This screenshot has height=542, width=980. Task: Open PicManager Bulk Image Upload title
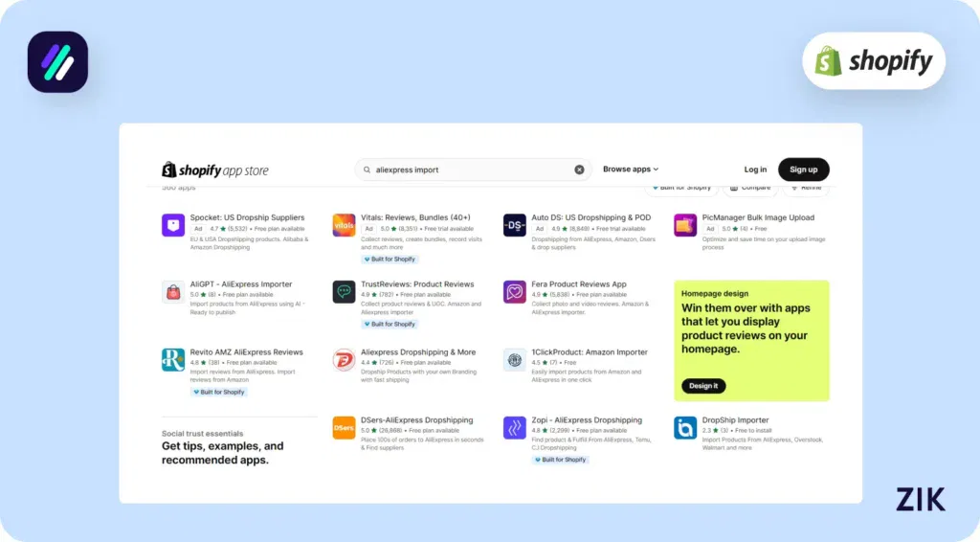click(x=758, y=217)
